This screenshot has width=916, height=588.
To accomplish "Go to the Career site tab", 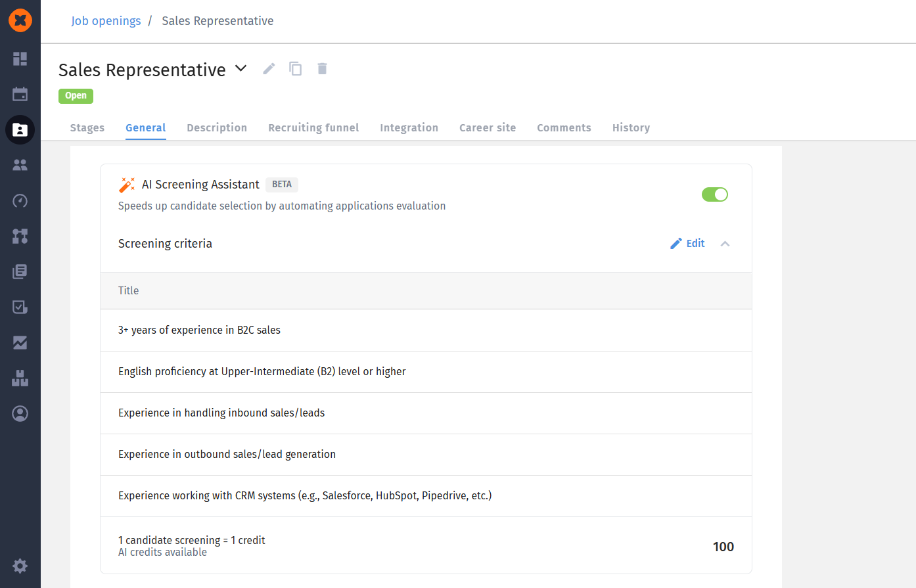I will tap(488, 127).
